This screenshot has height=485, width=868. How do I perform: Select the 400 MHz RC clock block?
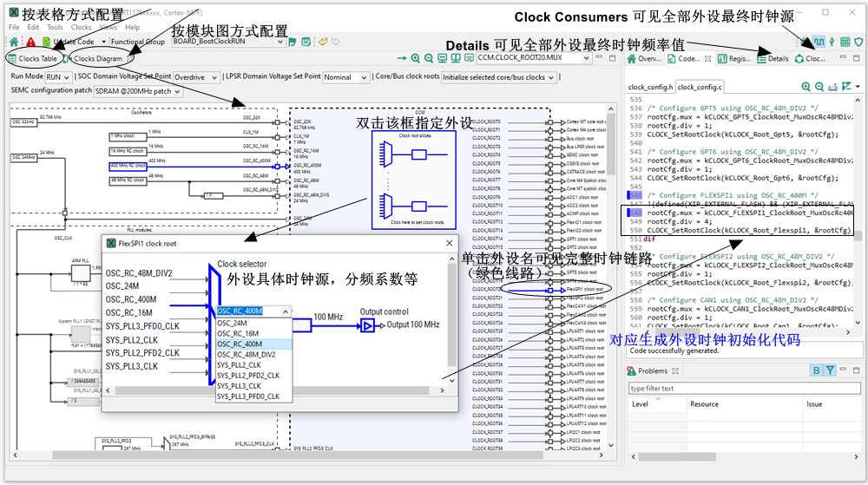click(128, 166)
